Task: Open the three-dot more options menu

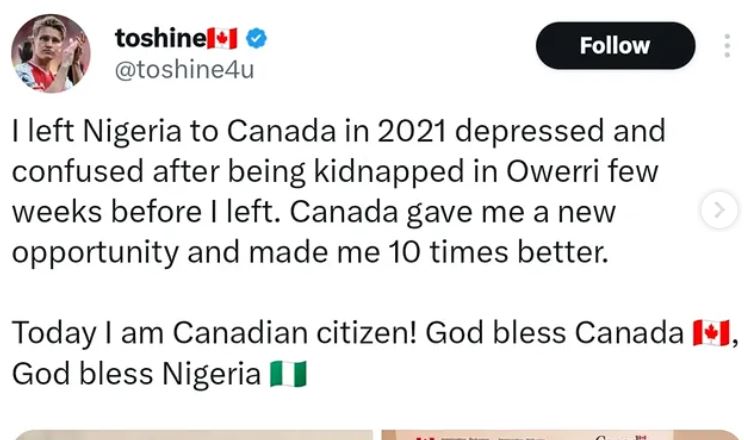Action: coord(727,46)
